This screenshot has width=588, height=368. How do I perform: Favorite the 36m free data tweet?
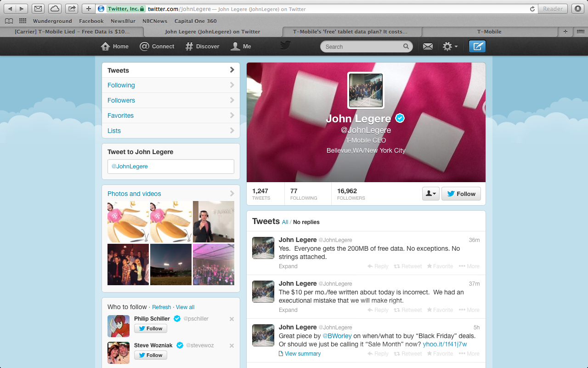(440, 266)
